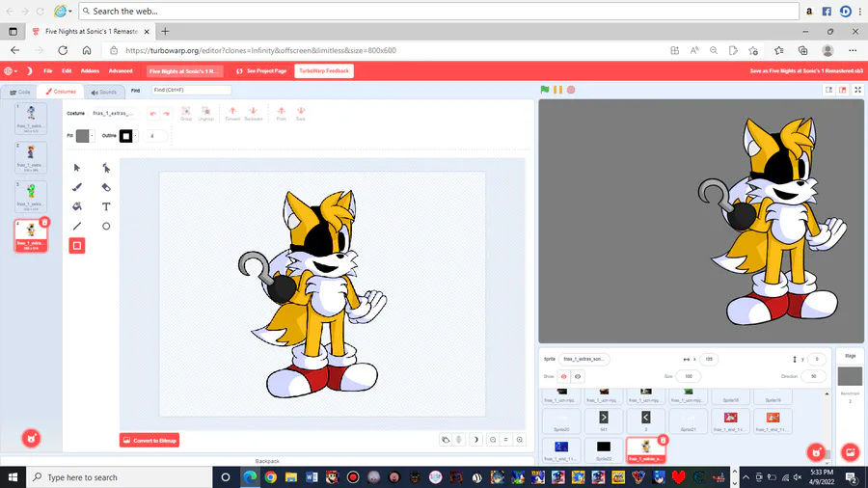Image resolution: width=868 pixels, height=488 pixels.
Task: Click the Ungroup icon
Action: (x=206, y=114)
